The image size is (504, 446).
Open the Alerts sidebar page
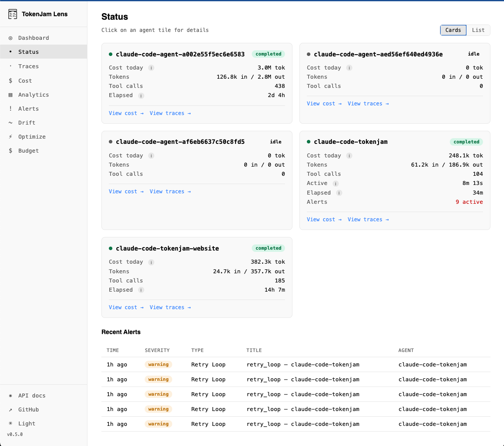[43, 109]
